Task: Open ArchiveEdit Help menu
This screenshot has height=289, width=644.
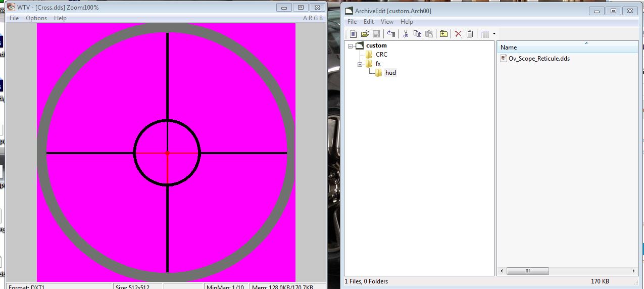Action: click(x=407, y=22)
